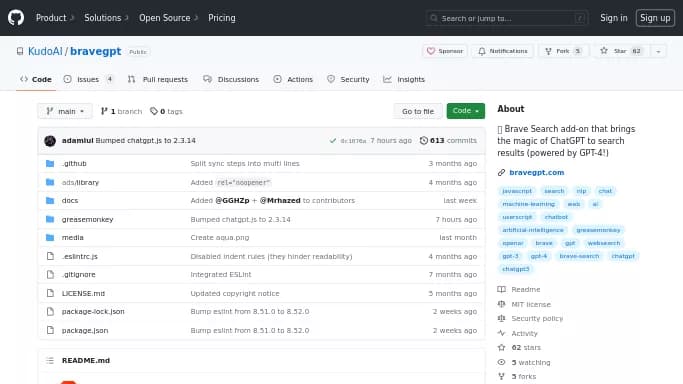Open the Pricing page
The image size is (683, 384).
pos(222,18)
